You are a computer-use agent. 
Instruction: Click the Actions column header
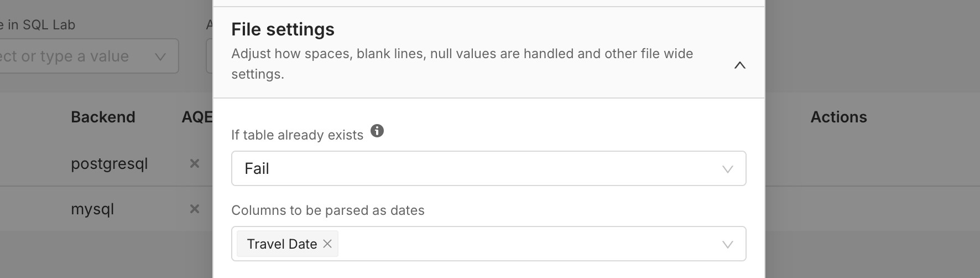click(838, 117)
